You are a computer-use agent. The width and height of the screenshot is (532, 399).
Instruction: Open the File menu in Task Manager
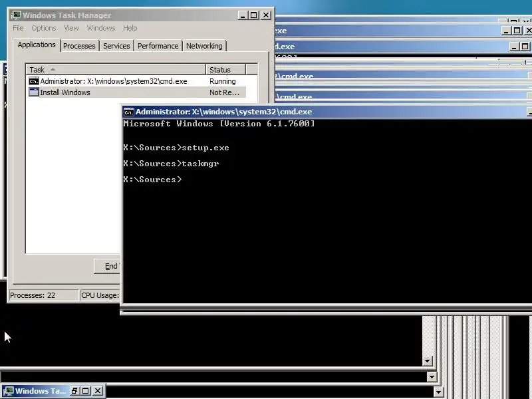18,28
